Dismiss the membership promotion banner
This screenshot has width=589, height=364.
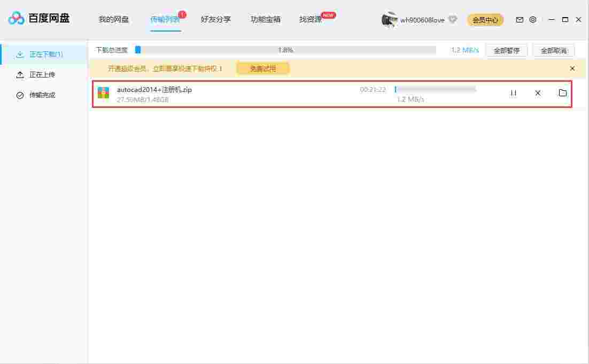(x=572, y=68)
